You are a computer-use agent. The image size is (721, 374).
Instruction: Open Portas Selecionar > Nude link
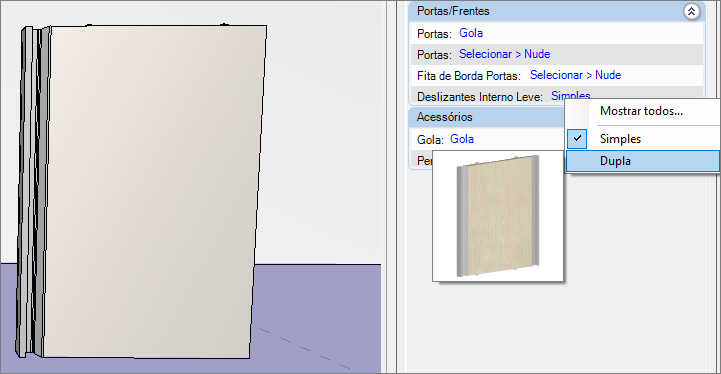click(x=504, y=54)
